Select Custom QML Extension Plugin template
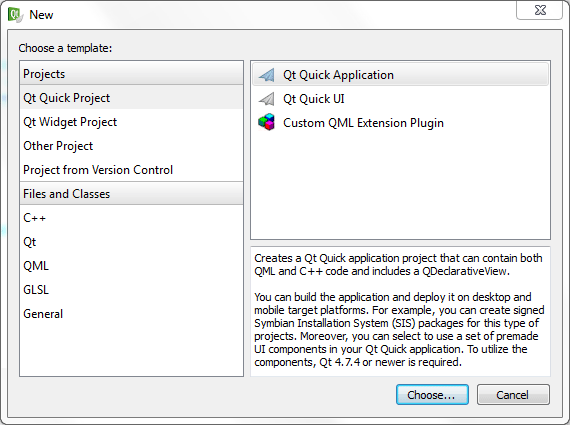Image resolution: width=570 pixels, height=425 pixels. pyautogui.click(x=400, y=123)
